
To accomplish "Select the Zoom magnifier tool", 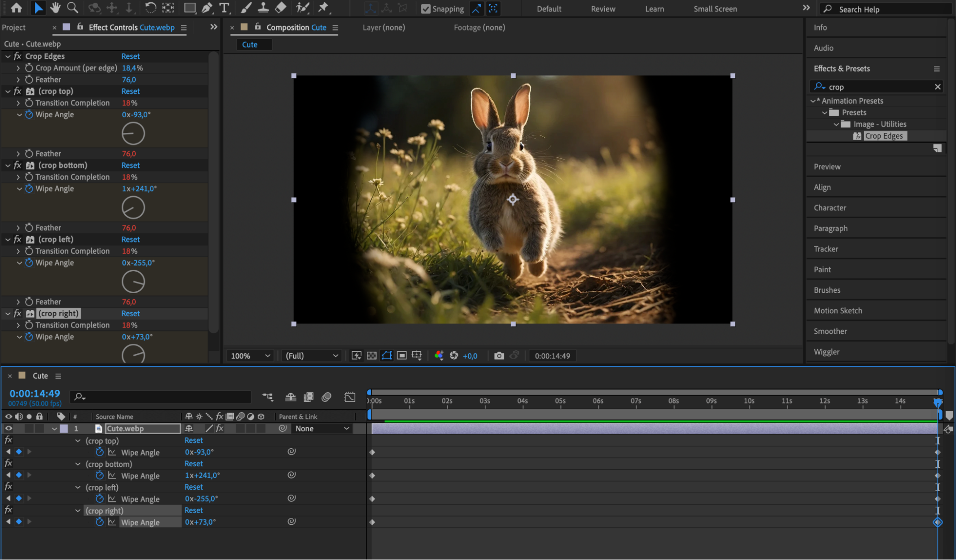I will 72,8.
